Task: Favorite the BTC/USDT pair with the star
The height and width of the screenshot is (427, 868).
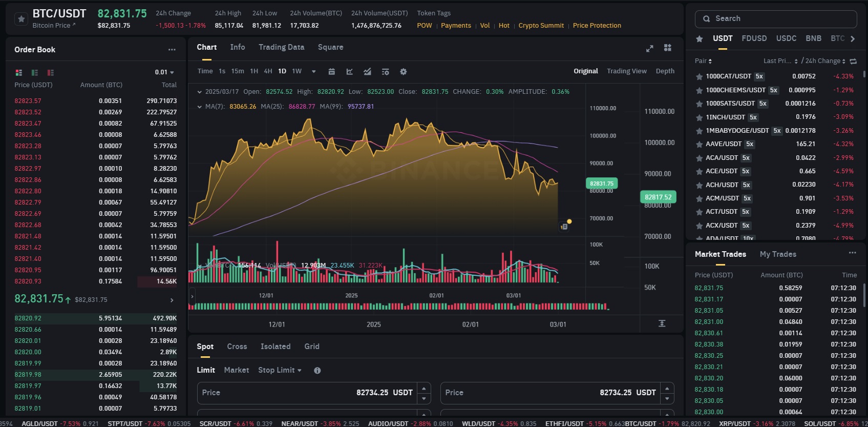Action: pyautogui.click(x=21, y=19)
